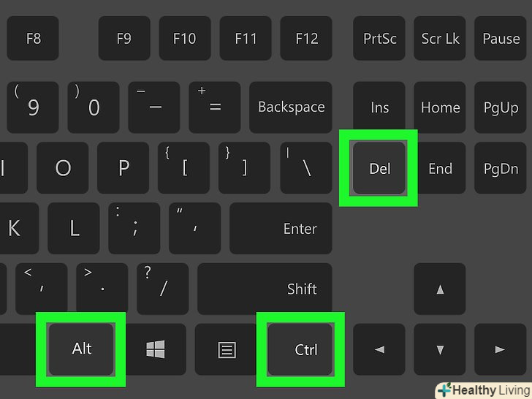Click the down arrow key
The image size is (532, 399).
pos(440,349)
